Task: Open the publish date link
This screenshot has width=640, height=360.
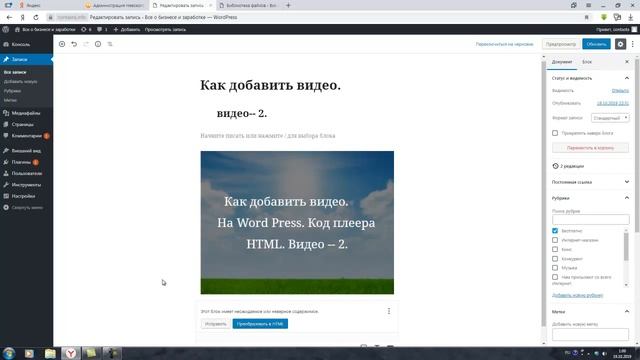Action: coord(613,103)
